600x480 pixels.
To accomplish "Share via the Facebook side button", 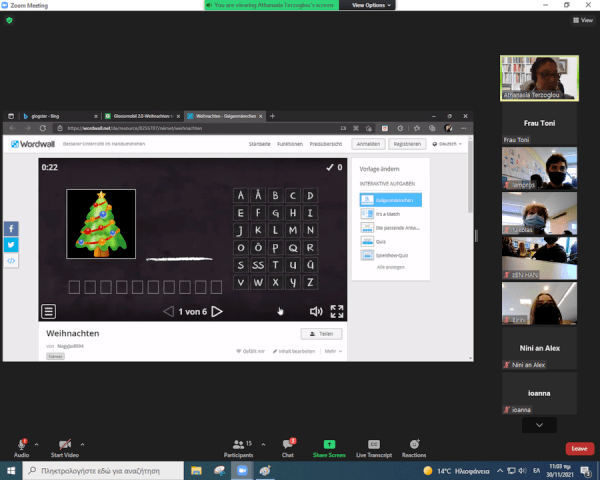I will click(11, 229).
